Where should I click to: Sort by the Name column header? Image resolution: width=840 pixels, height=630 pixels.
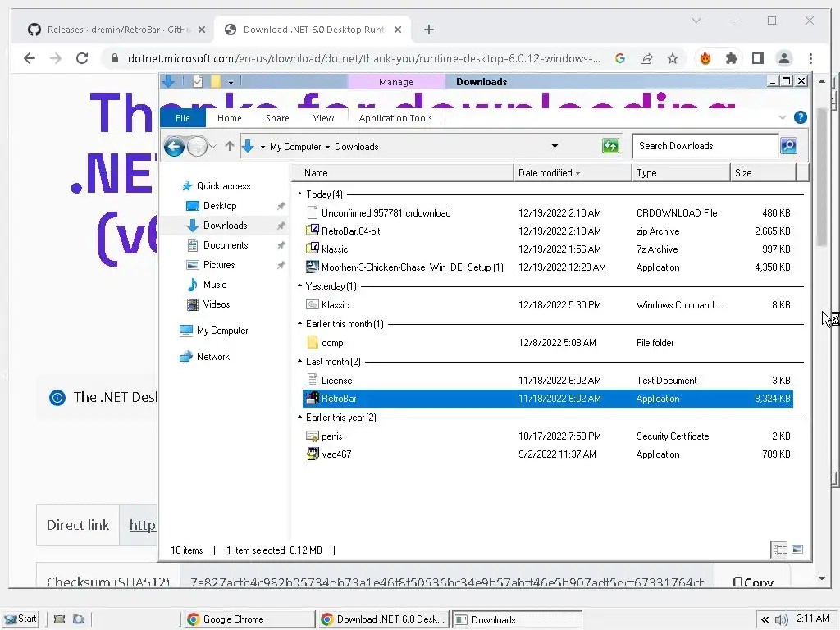(x=404, y=173)
